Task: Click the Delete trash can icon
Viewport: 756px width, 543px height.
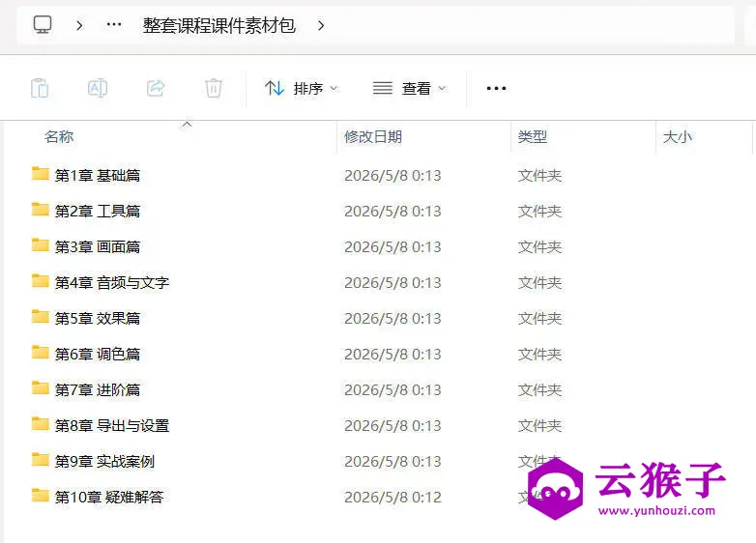Action: pyautogui.click(x=213, y=88)
